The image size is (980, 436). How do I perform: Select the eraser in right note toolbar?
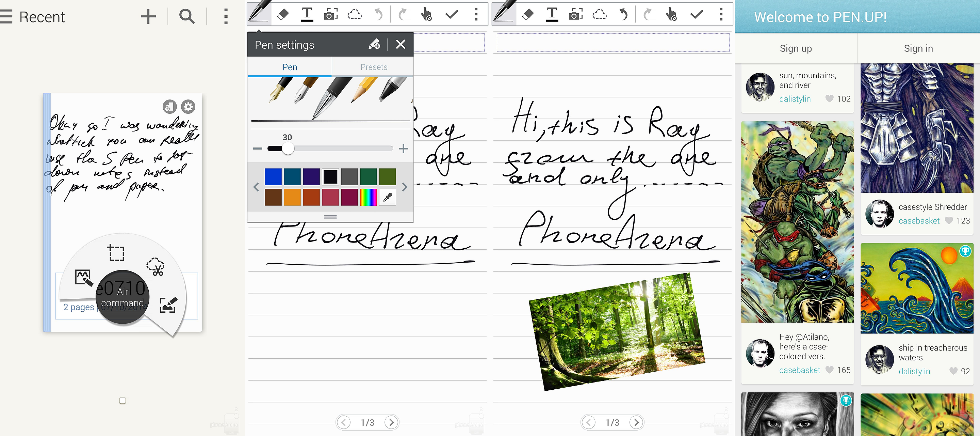click(528, 14)
